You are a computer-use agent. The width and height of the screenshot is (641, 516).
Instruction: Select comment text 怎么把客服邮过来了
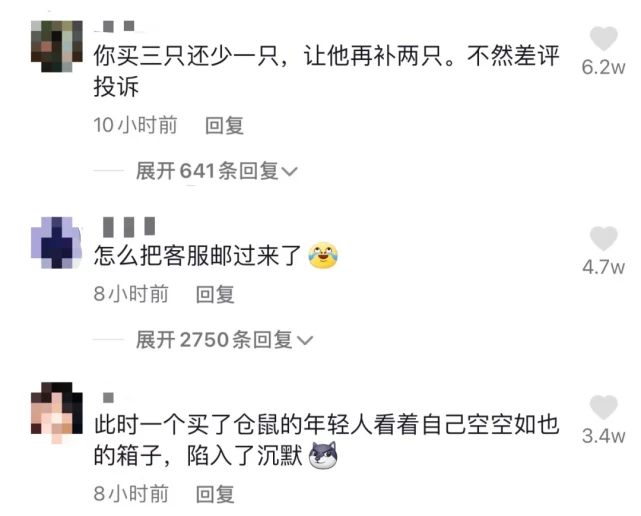[x=198, y=256]
